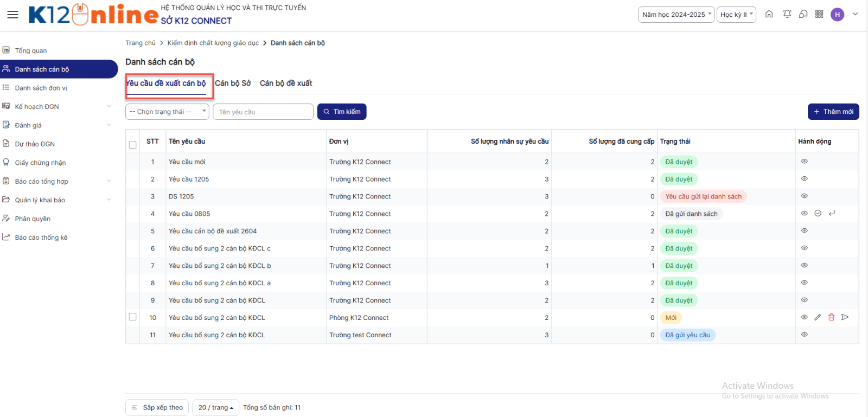View details eye icon for Yêu cầu mới

[804, 161]
